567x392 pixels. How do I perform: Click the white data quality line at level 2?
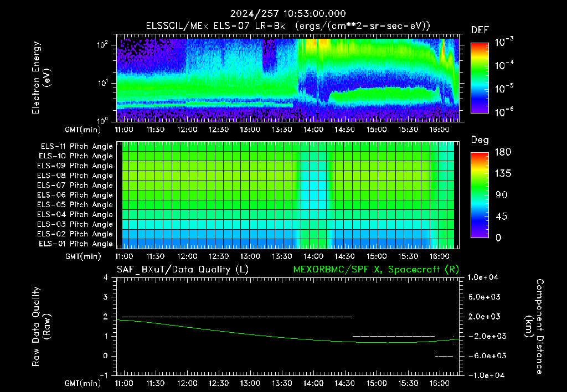point(237,317)
